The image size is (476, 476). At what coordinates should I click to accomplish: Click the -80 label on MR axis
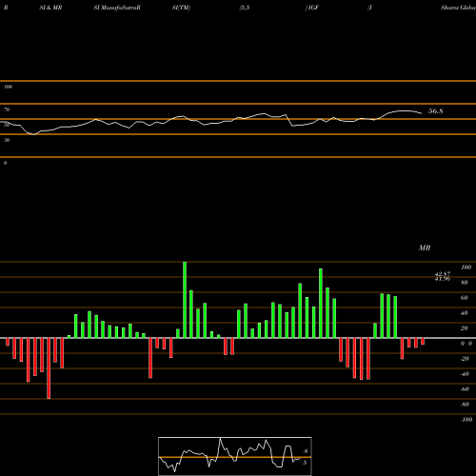click(465, 405)
